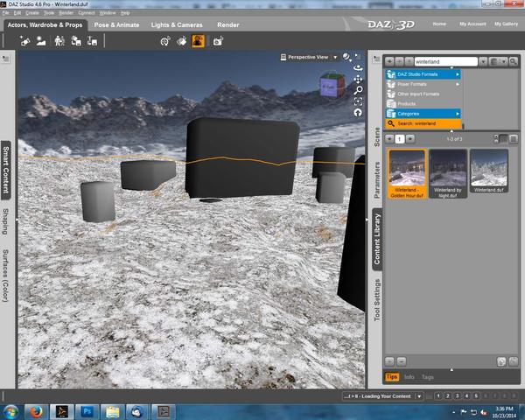
Task: Click the Content Library back navigation arrow
Action: tap(389, 61)
